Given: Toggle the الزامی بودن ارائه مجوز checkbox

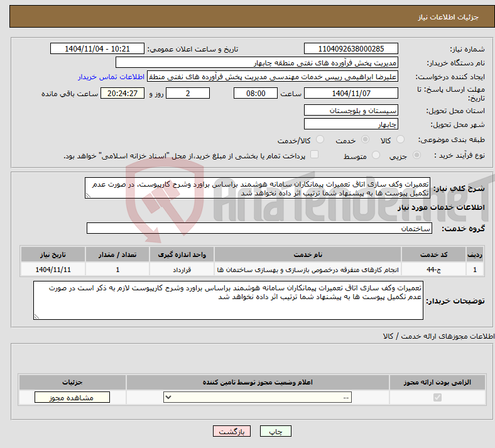Looking at the screenshot, I should coord(437,397).
